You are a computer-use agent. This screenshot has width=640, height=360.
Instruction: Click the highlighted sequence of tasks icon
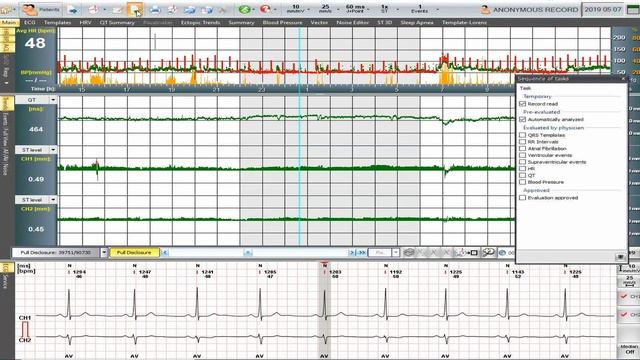point(135,9)
